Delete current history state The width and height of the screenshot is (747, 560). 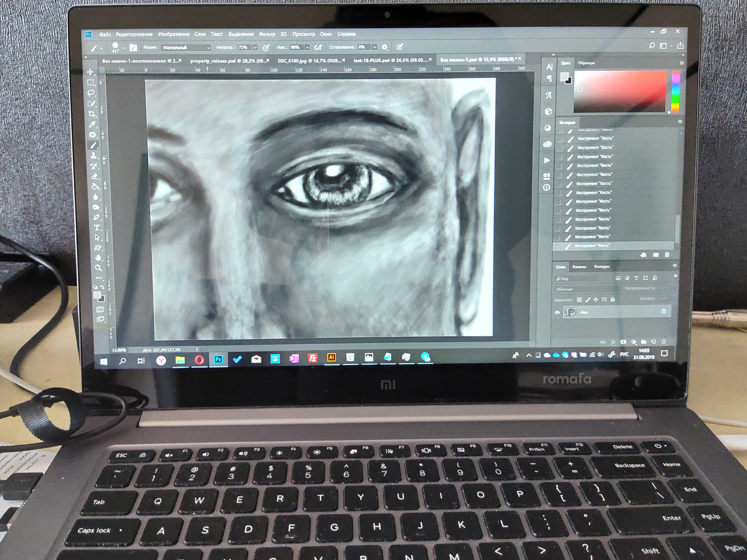click(x=667, y=255)
